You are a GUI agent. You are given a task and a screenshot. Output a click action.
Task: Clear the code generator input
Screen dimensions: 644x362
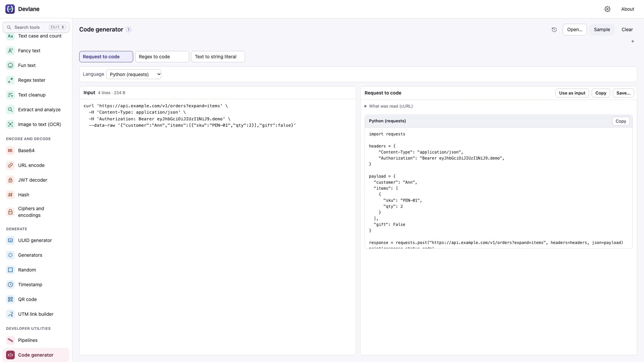(627, 29)
